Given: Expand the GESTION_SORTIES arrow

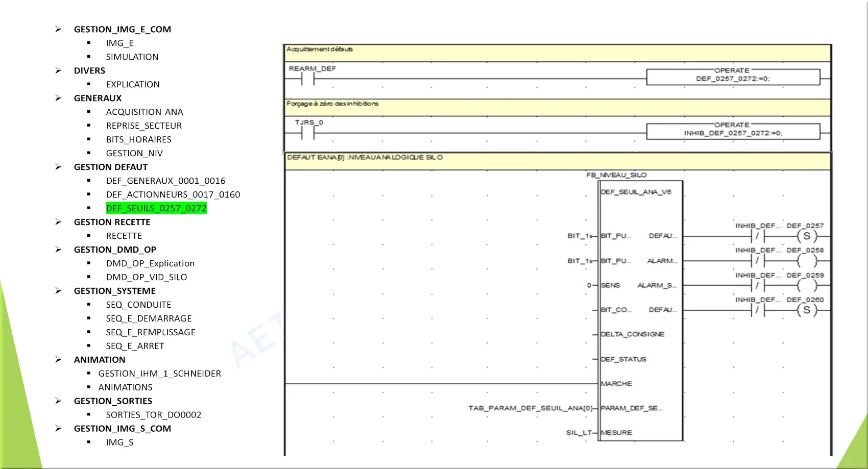Looking at the screenshot, I should [x=59, y=401].
